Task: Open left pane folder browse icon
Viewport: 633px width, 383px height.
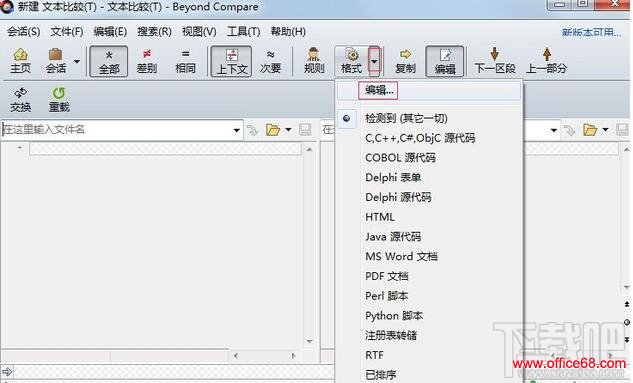Action: click(x=273, y=130)
